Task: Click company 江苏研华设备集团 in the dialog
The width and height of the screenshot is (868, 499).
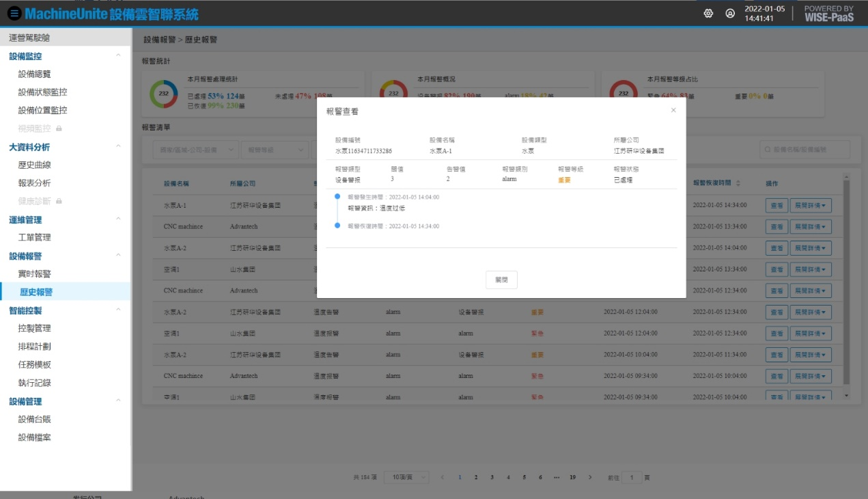Action: click(639, 151)
